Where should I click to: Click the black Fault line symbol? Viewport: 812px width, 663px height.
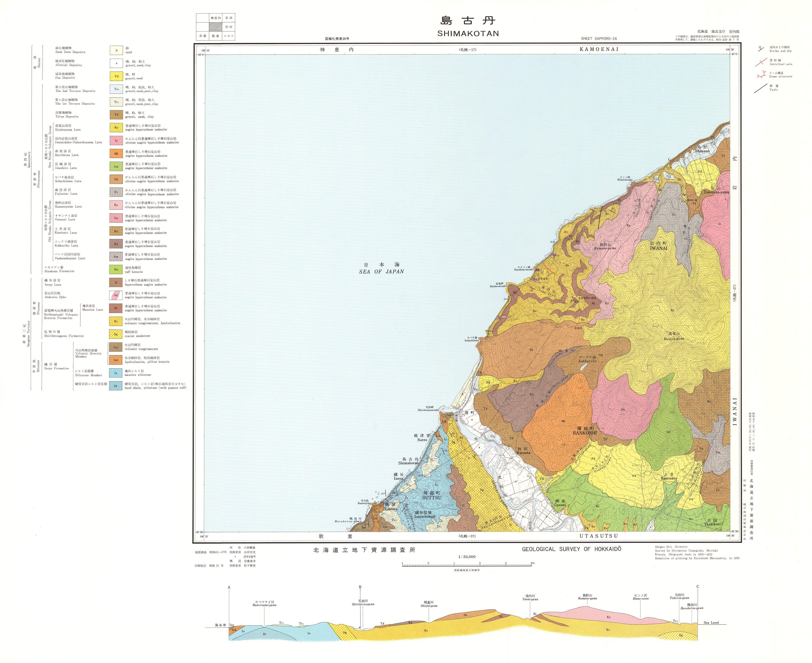760,88
